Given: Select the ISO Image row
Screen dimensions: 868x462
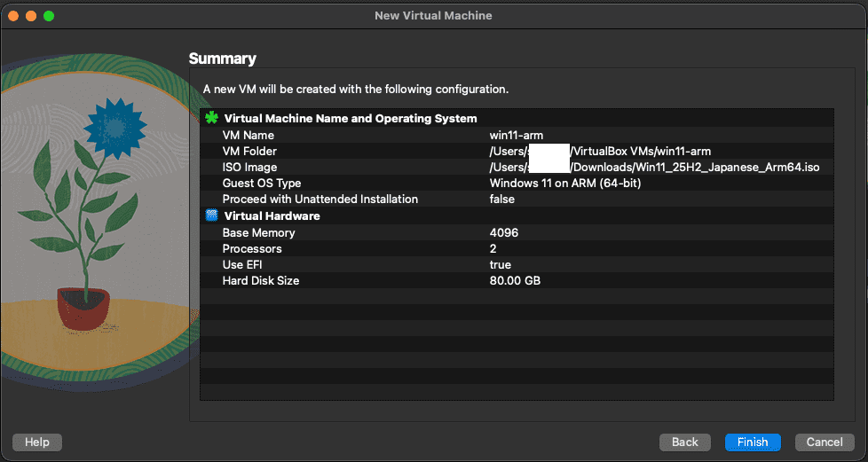Looking at the screenshot, I should [249, 167].
